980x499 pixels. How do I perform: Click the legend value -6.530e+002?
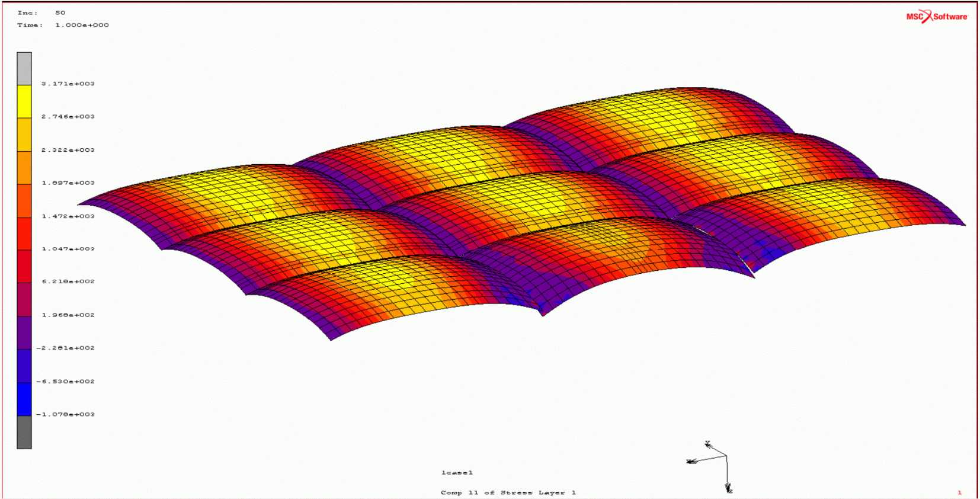coord(66,381)
